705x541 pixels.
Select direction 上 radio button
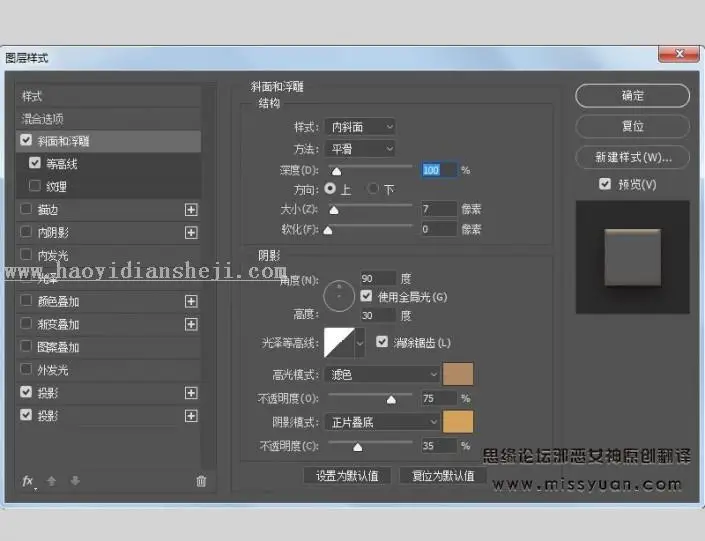[x=330, y=188]
